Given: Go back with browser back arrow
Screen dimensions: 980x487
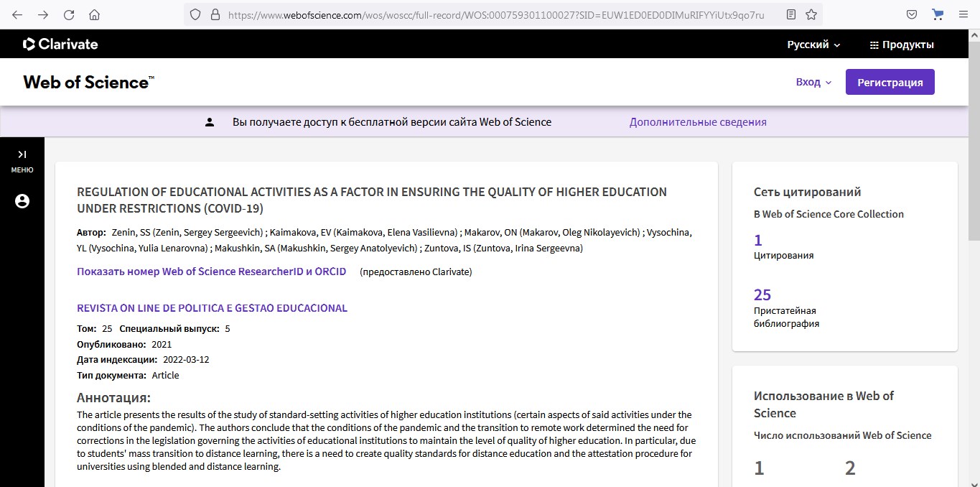Looking at the screenshot, I should pyautogui.click(x=17, y=14).
